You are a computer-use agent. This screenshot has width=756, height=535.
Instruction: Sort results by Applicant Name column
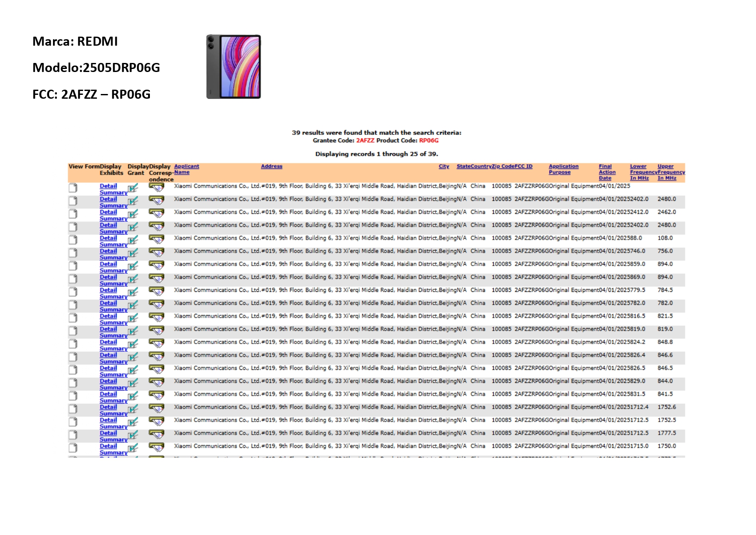coord(187,169)
